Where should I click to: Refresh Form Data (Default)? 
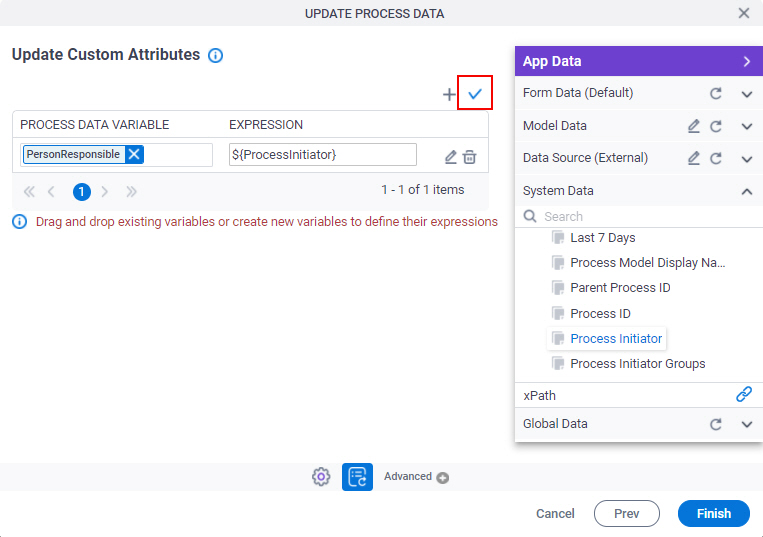[x=715, y=93]
